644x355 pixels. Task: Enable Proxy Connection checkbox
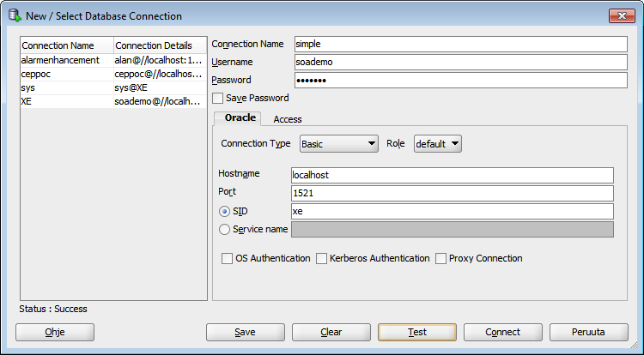point(440,258)
